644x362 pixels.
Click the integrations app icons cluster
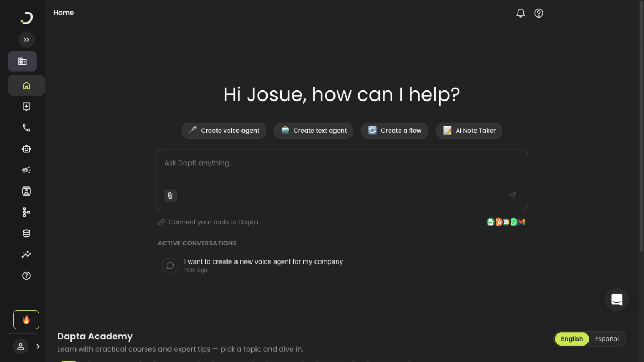click(x=506, y=222)
